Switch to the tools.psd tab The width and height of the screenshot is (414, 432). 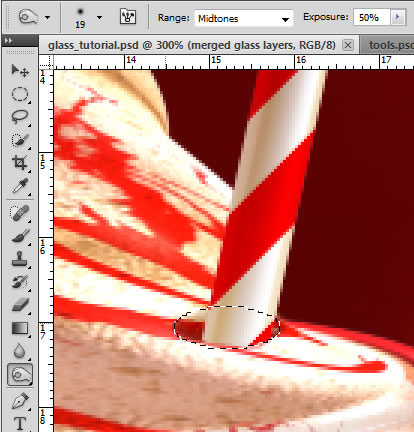[x=390, y=45]
